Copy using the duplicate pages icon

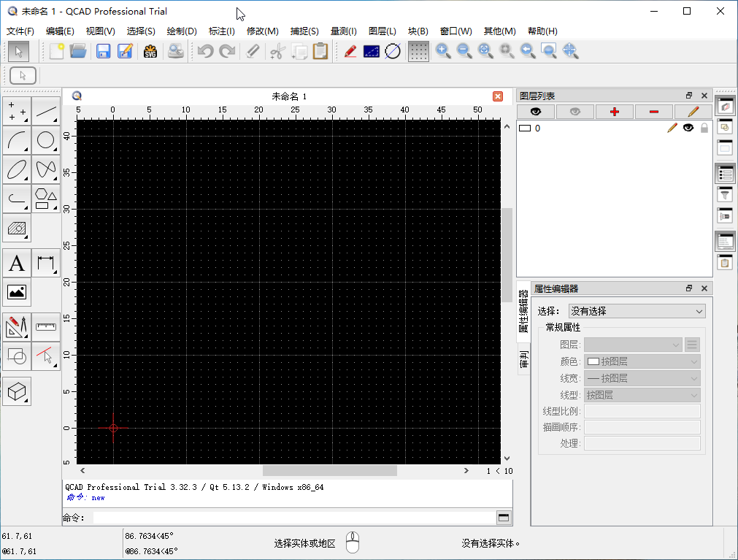[x=299, y=51]
